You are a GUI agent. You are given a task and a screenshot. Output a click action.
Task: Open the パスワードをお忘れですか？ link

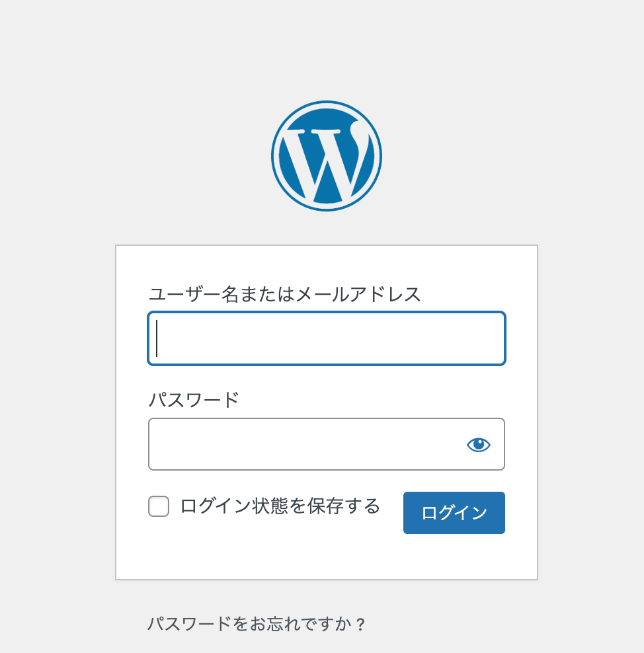257,624
